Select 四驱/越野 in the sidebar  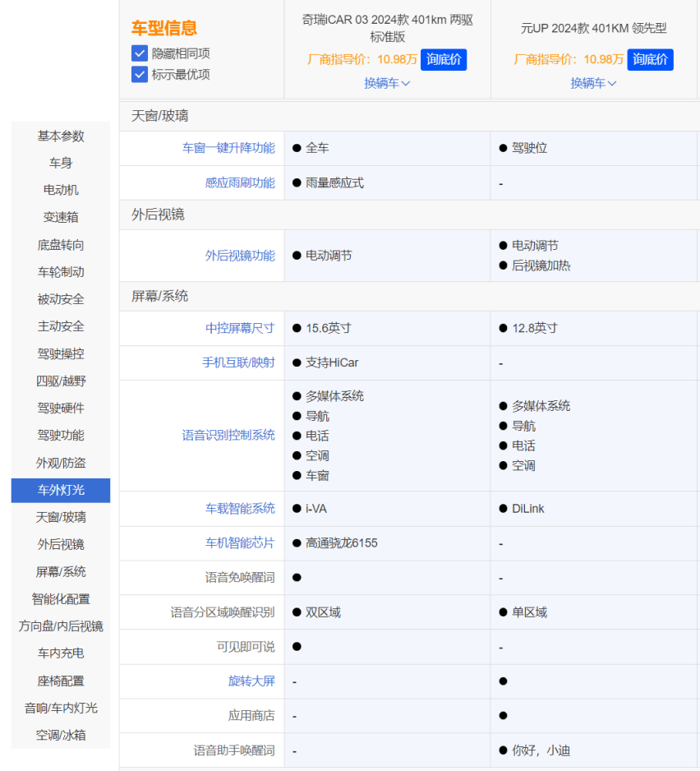pyautogui.click(x=61, y=381)
